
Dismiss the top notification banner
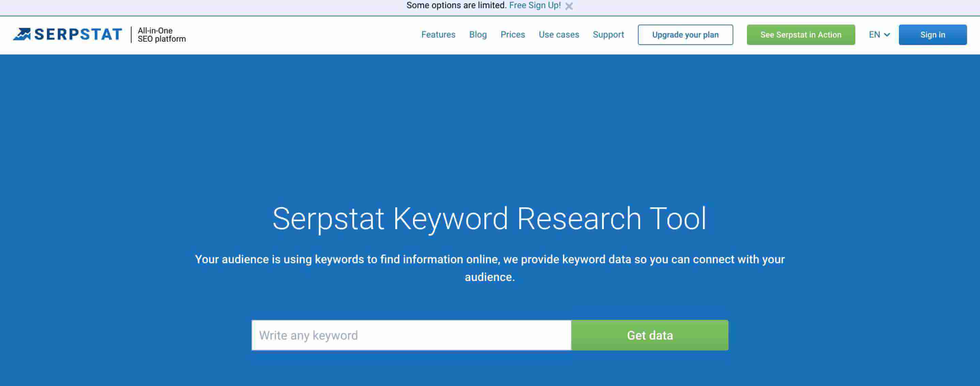click(x=569, y=6)
